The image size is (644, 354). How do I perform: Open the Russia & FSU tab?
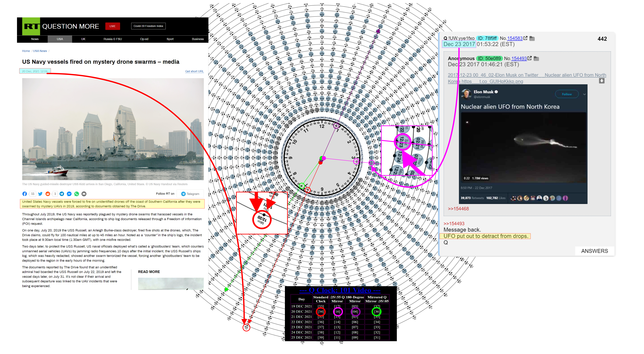tap(113, 39)
